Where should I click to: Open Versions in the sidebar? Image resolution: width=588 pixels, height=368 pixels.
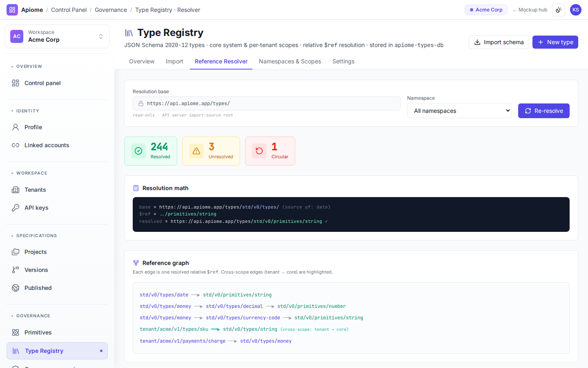[57, 270]
